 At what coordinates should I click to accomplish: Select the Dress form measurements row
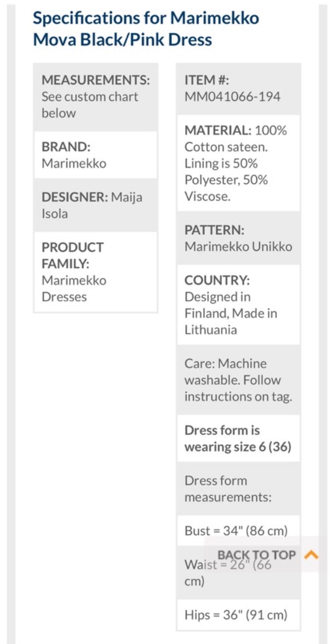point(238,489)
